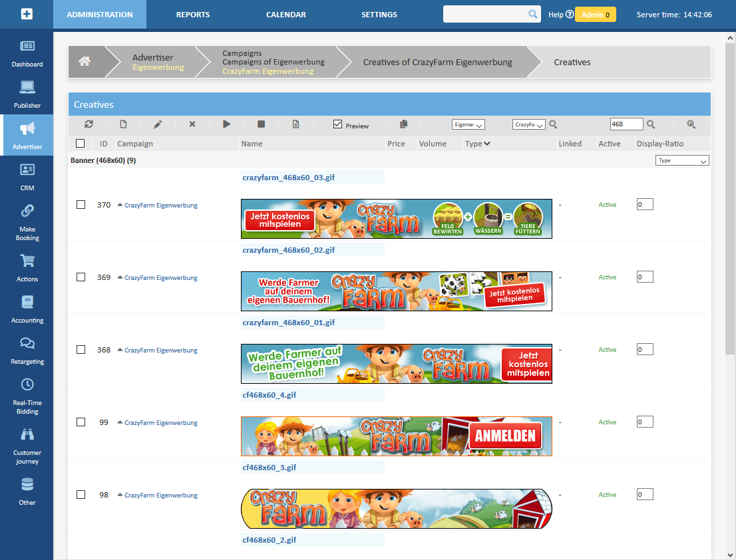The image size is (736, 560).
Task: Click the 468 size filter field
Action: (x=627, y=124)
